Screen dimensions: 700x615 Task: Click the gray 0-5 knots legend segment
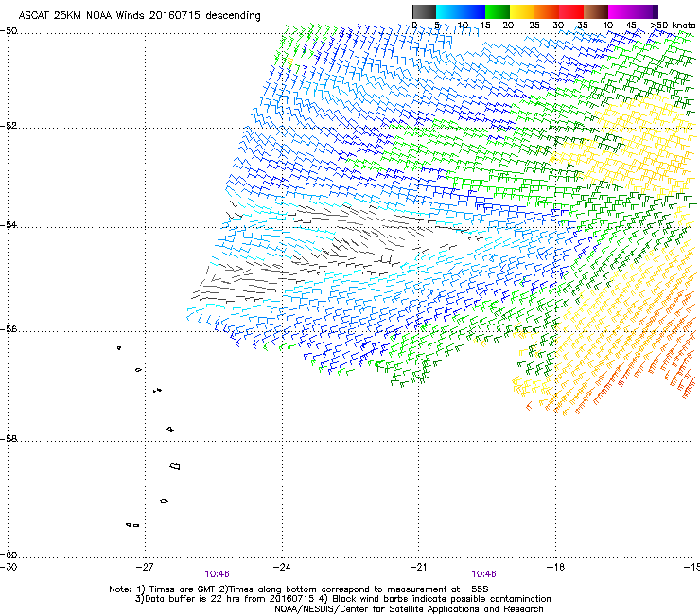424,11
